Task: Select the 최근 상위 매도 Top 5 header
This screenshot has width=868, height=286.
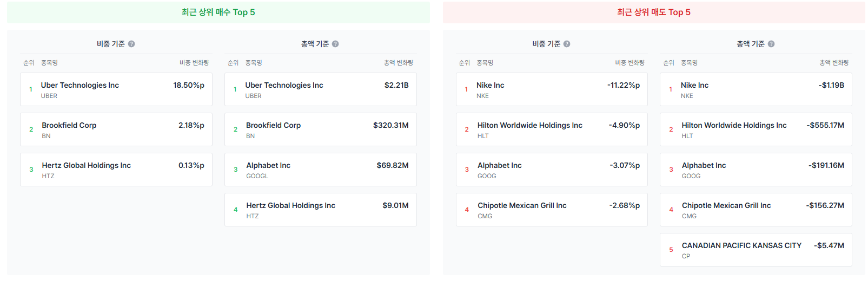Action: (x=654, y=12)
